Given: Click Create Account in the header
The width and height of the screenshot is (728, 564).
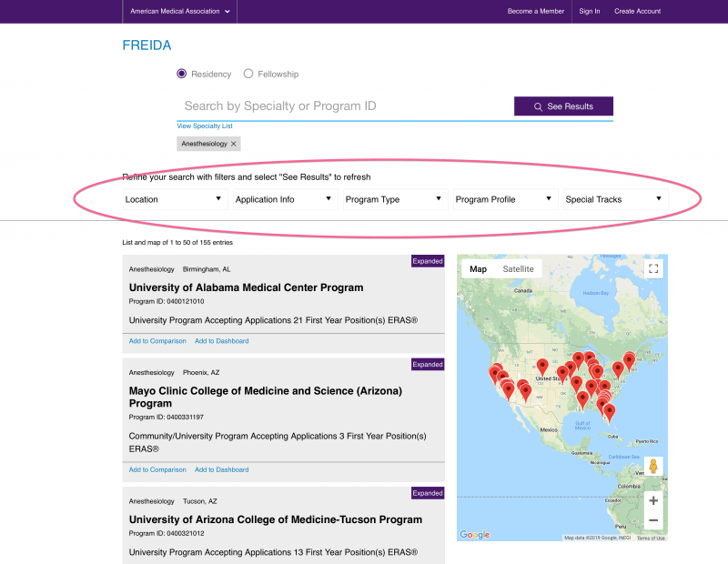Looking at the screenshot, I should [x=638, y=11].
